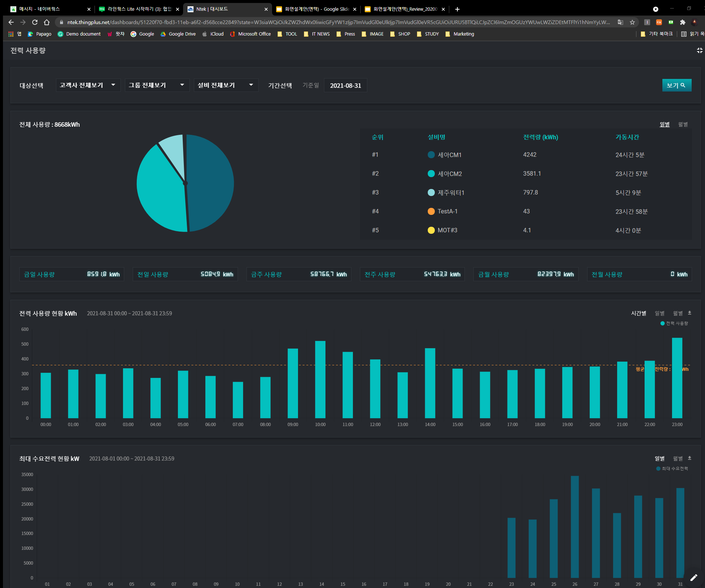Go to the browser home page
Viewport: 705px width, 588px height.
coord(47,22)
